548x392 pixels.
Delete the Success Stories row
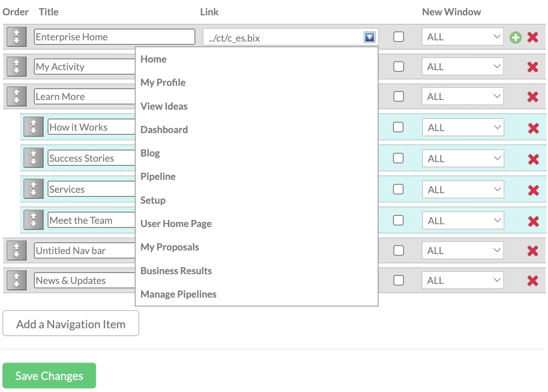[x=533, y=159]
